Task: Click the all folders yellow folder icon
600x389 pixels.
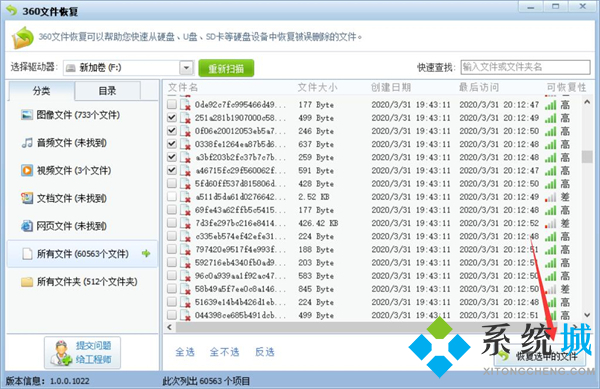Action: 27,282
